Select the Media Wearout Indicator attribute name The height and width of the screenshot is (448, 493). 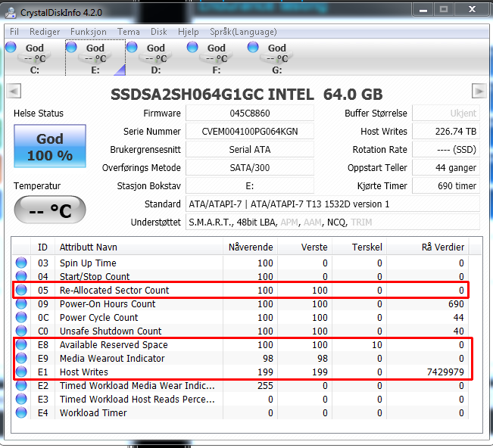pyautogui.click(x=112, y=358)
